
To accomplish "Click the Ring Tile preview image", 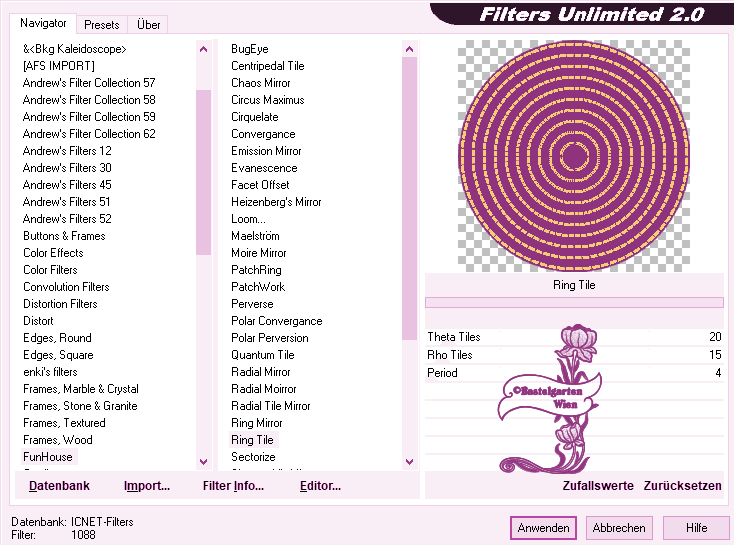I will (x=574, y=156).
